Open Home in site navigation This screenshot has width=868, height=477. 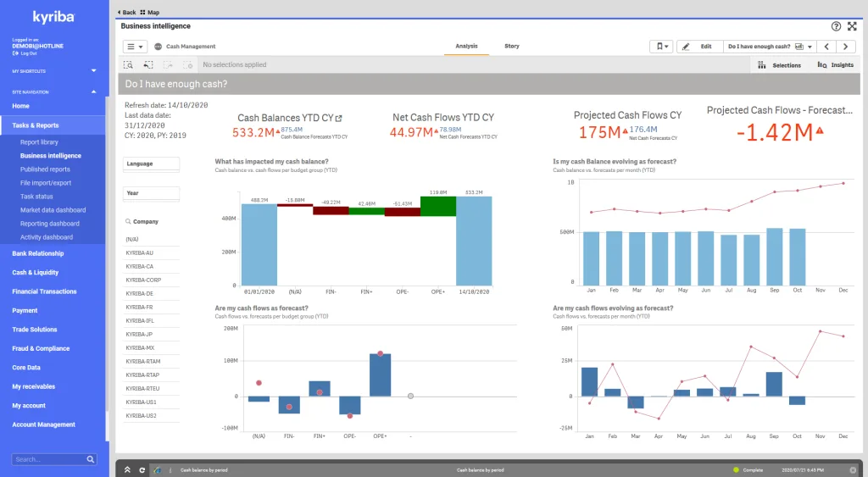(21, 106)
